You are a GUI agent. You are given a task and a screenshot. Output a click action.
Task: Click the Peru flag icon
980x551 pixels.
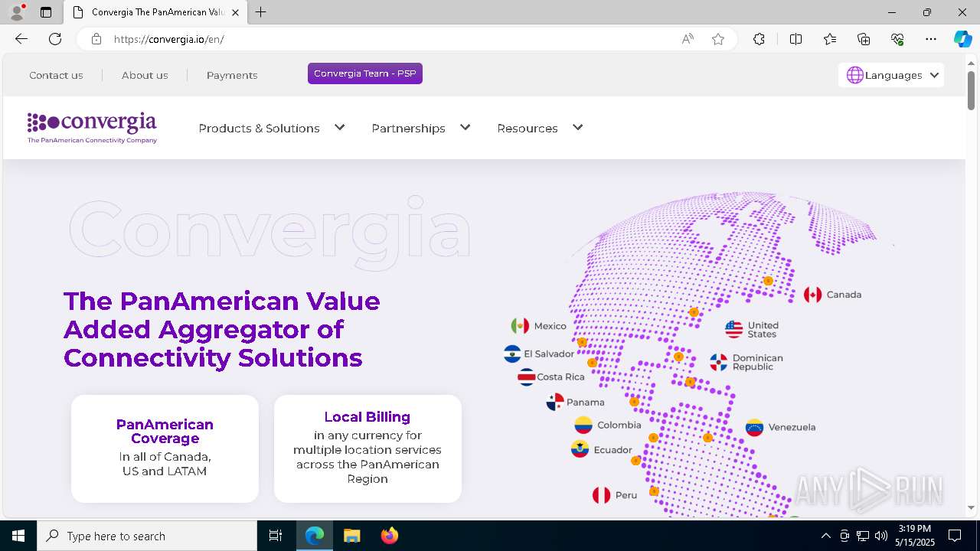[602, 495]
